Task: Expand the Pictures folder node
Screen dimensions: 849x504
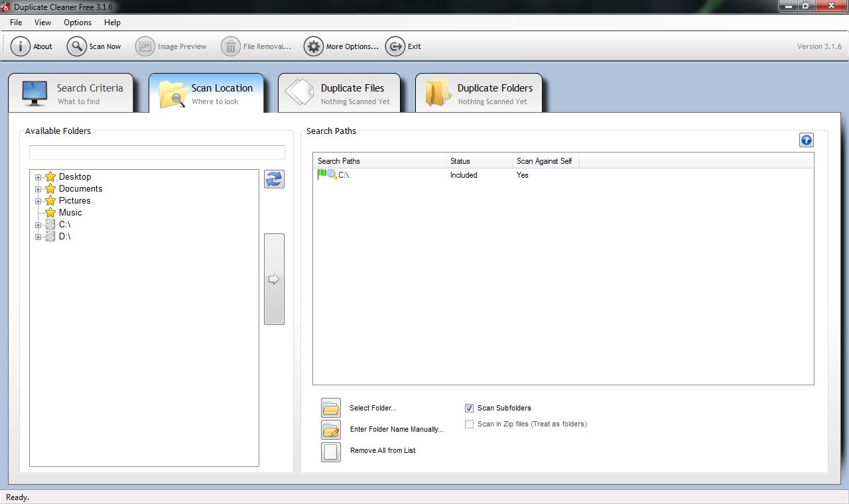Action: (38, 201)
